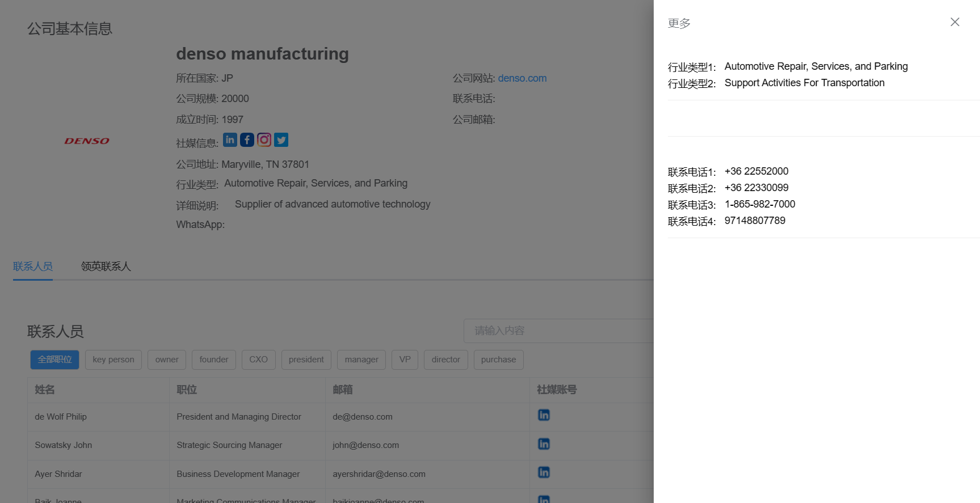The height and width of the screenshot is (503, 980).
Task: Open company Facebook social icon
Action: [247, 140]
